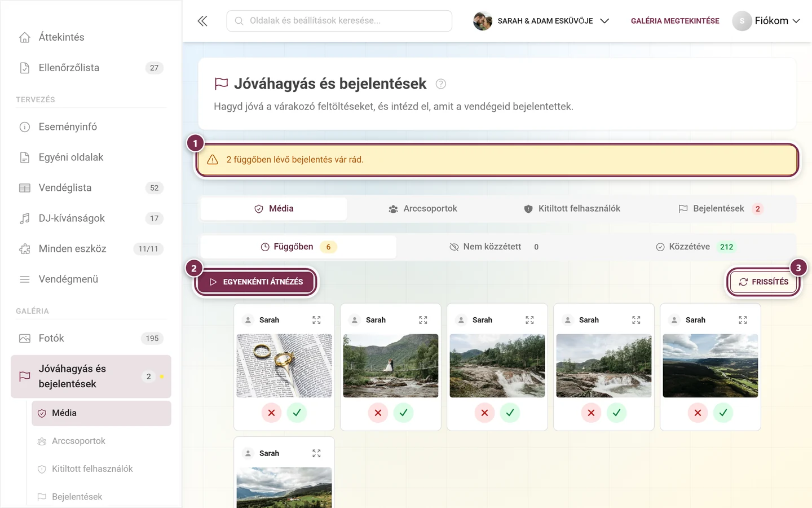Screen dimensions: 812x508
Task: Expand the sixth photo in the second row
Action: tap(316, 453)
